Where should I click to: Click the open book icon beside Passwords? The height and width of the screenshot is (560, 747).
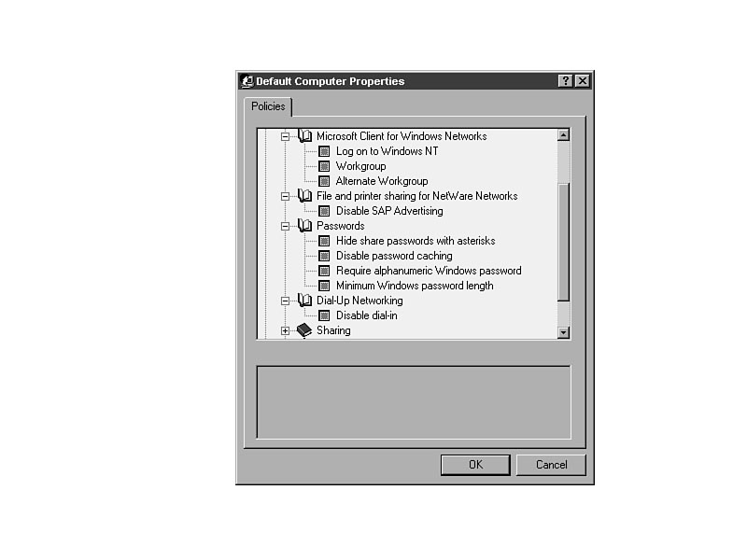[x=304, y=225]
